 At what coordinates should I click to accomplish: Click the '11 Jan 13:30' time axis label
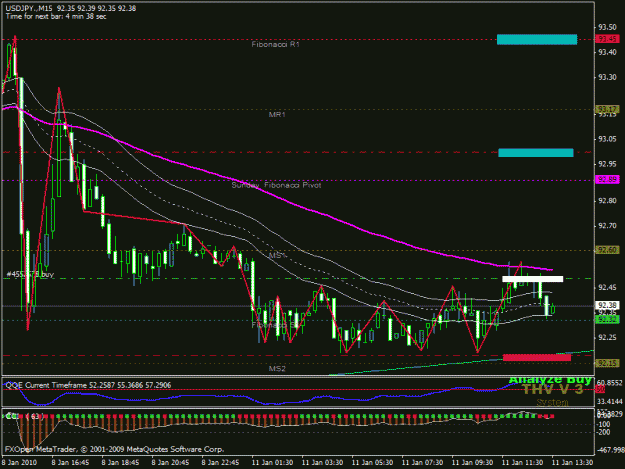tap(572, 462)
